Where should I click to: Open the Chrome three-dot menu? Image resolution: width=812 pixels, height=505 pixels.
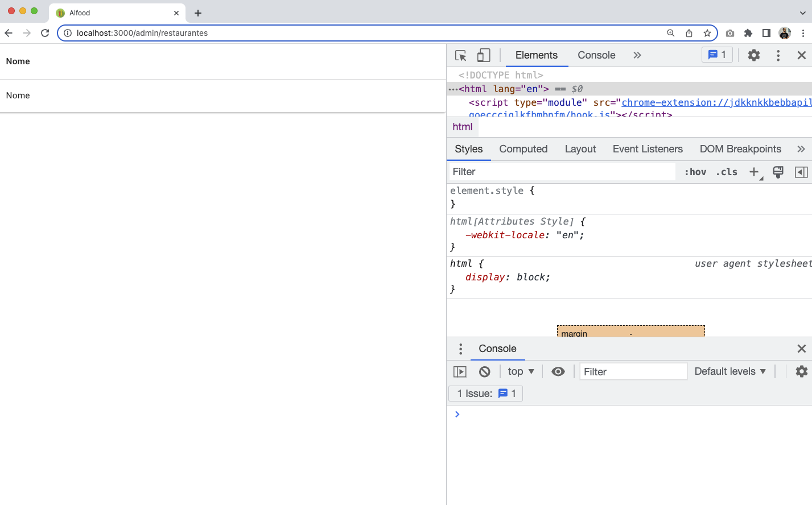[x=803, y=33]
